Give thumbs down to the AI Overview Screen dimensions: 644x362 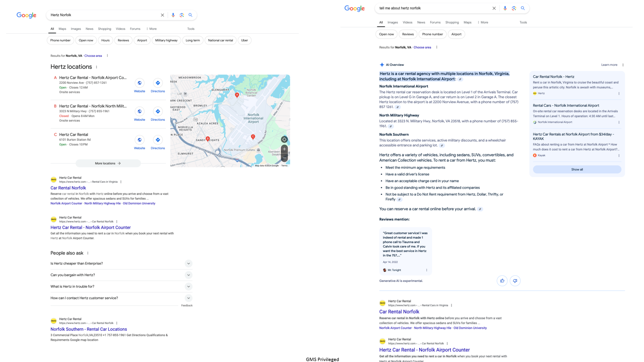[515, 281]
